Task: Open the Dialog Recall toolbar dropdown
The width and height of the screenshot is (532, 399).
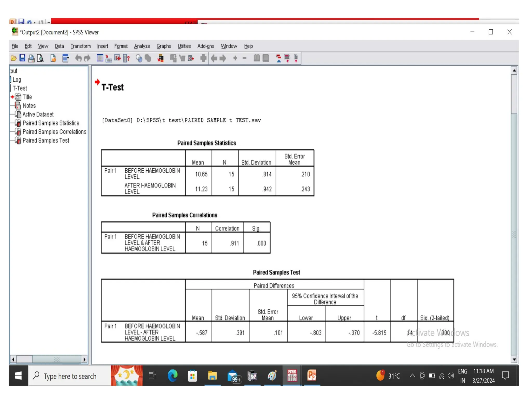Action: point(66,58)
